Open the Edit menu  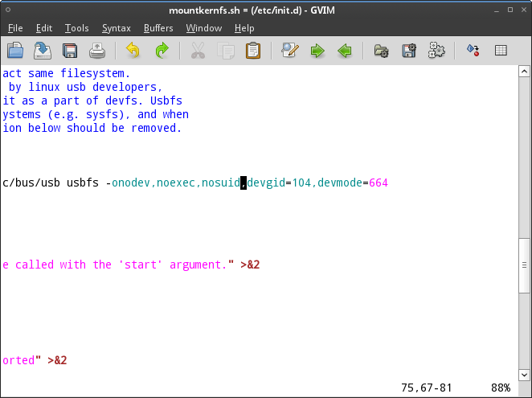coord(44,28)
